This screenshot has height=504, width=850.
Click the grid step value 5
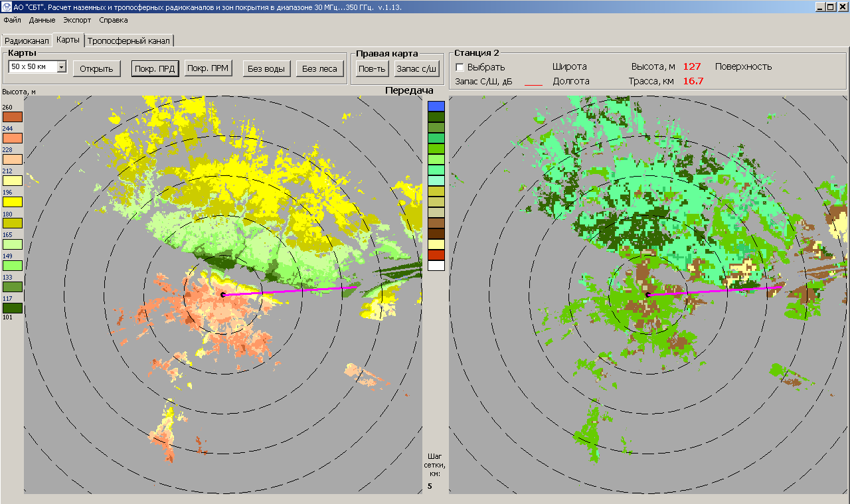click(x=430, y=486)
